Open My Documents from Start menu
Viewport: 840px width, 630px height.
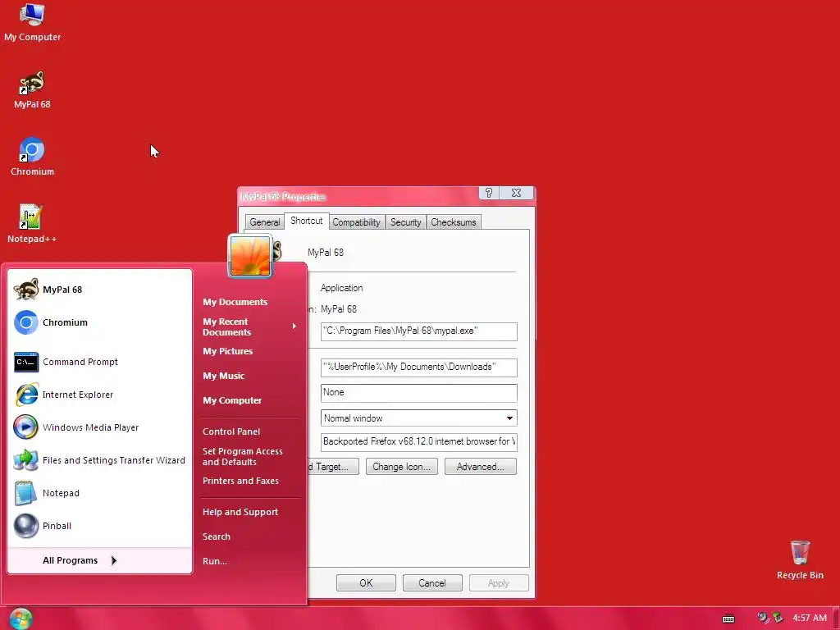(235, 302)
